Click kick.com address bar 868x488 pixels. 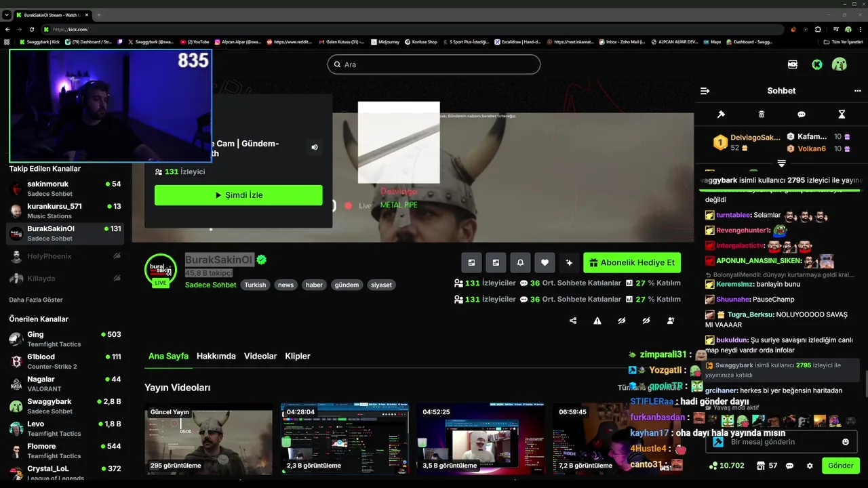tap(414, 29)
